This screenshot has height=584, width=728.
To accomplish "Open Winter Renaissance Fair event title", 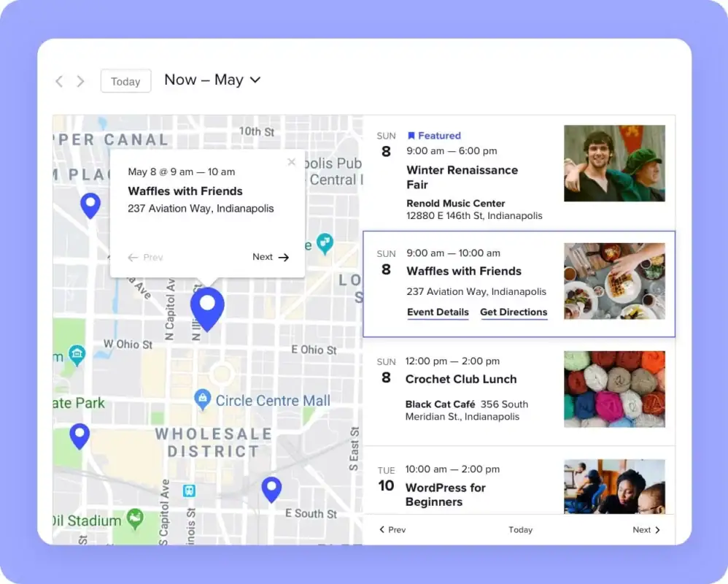I will (462, 177).
